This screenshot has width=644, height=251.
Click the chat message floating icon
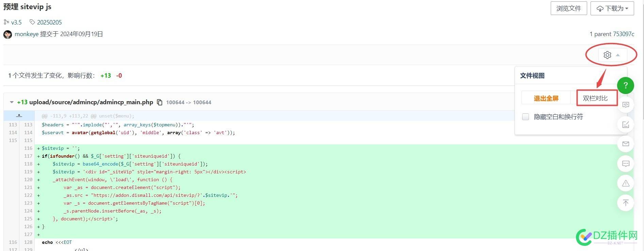click(x=626, y=164)
